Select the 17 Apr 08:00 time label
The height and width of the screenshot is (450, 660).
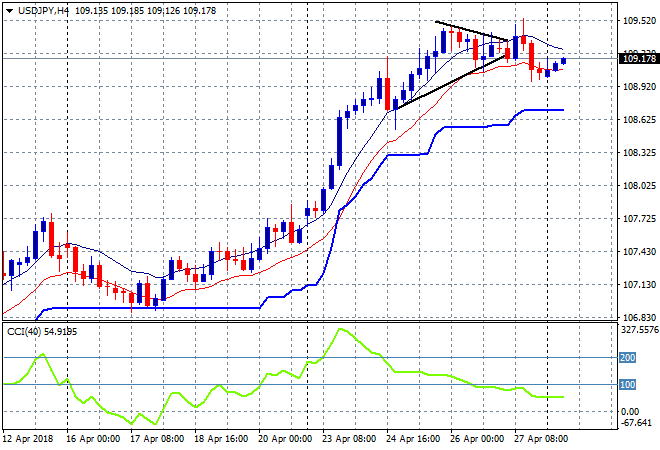[x=157, y=439]
